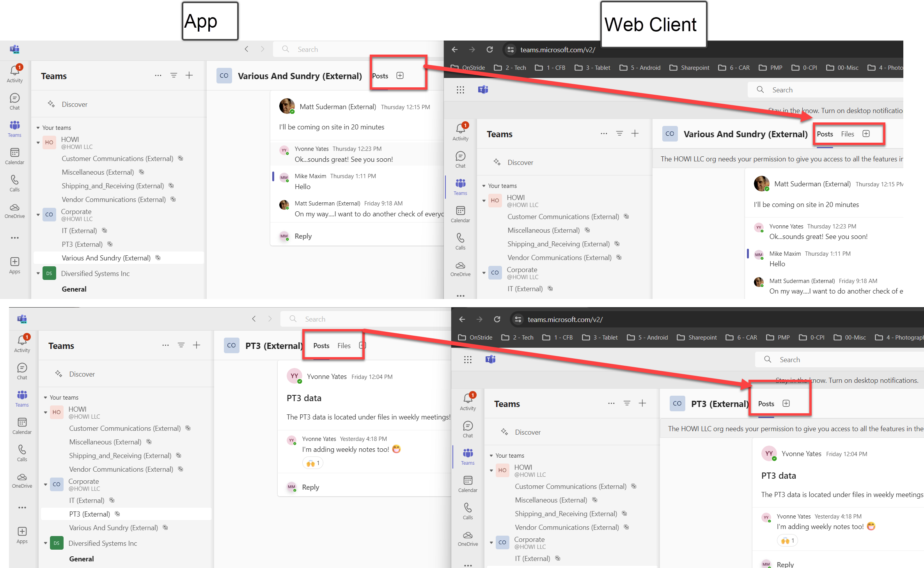Open the app launcher waffle in the top web client
This screenshot has height=568, width=924.
click(460, 90)
